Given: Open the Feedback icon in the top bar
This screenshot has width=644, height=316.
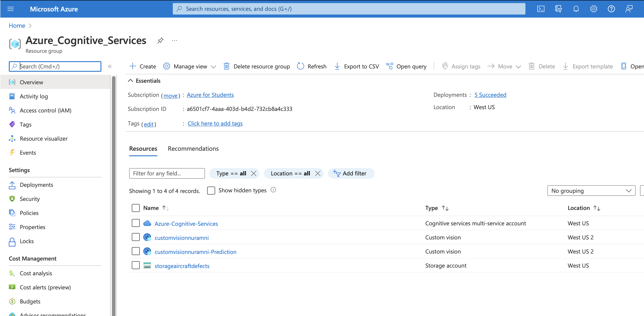Looking at the screenshot, I should pyautogui.click(x=629, y=9).
